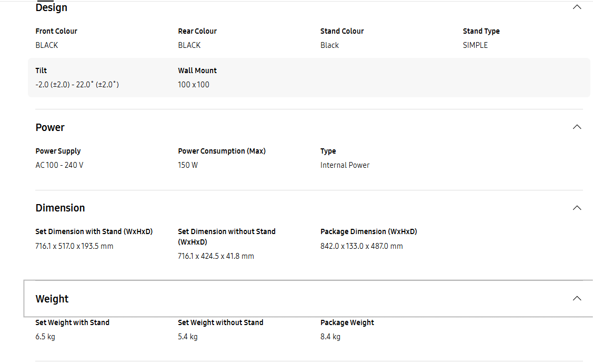Screen dimensions: 593x364
Task: Click the 716.1 x 424.5 x 41.8 mm value
Action: 216,256
